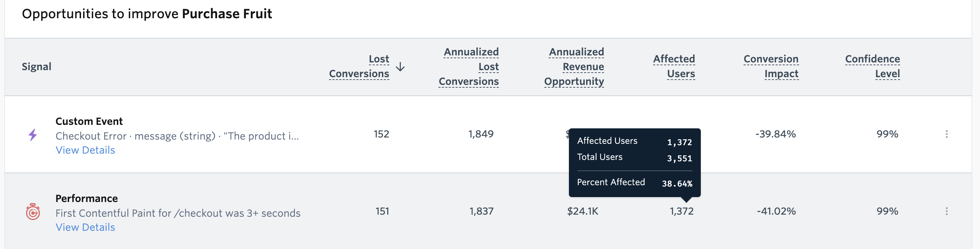Viewport: 980px width, 249px height.
Task: Open View Details for the Checkout Error signal
Action: pos(85,150)
